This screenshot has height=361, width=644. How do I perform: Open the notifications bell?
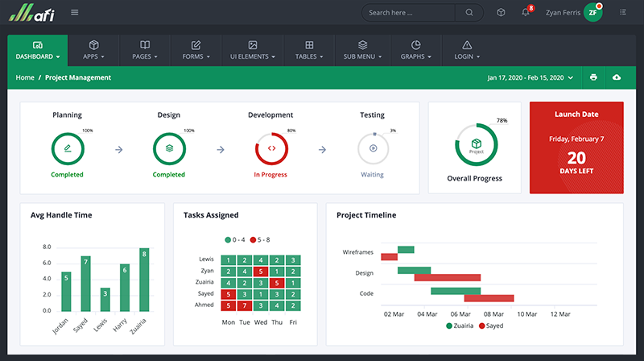point(526,12)
